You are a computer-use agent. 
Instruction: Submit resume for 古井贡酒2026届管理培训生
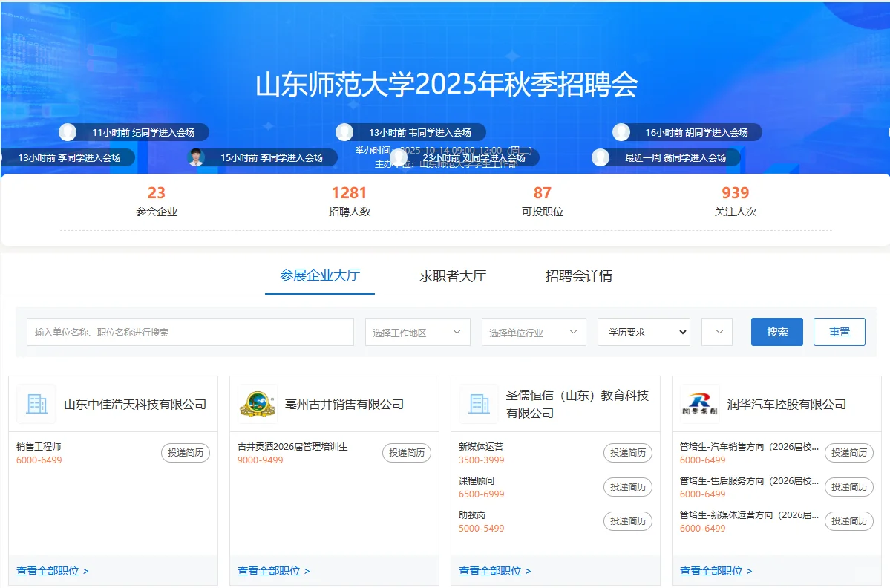407,453
